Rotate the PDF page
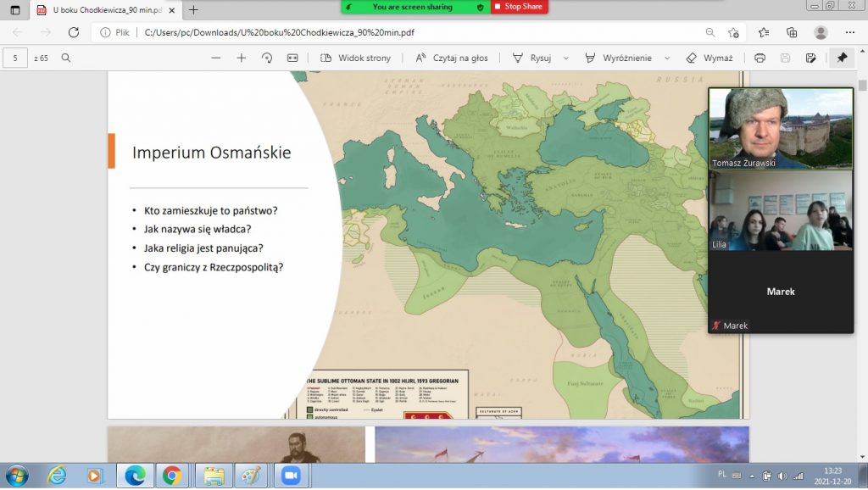Image resolution: width=868 pixels, height=490 pixels. coord(267,58)
